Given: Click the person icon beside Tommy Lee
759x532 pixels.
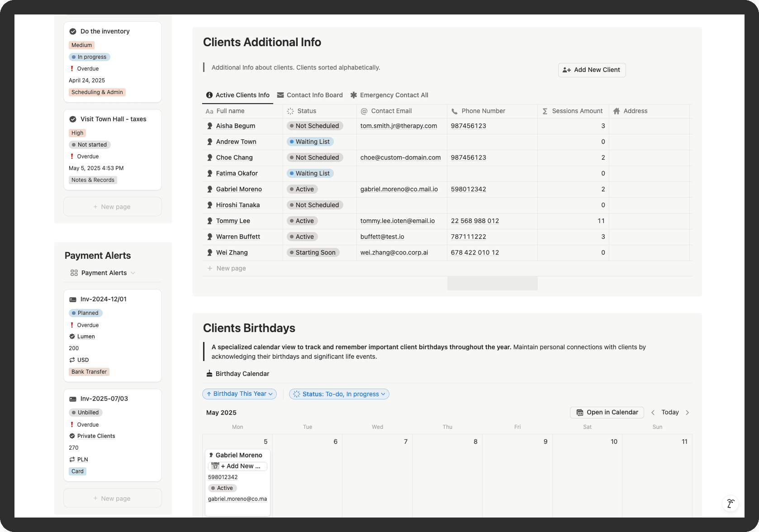Looking at the screenshot, I should [x=210, y=221].
